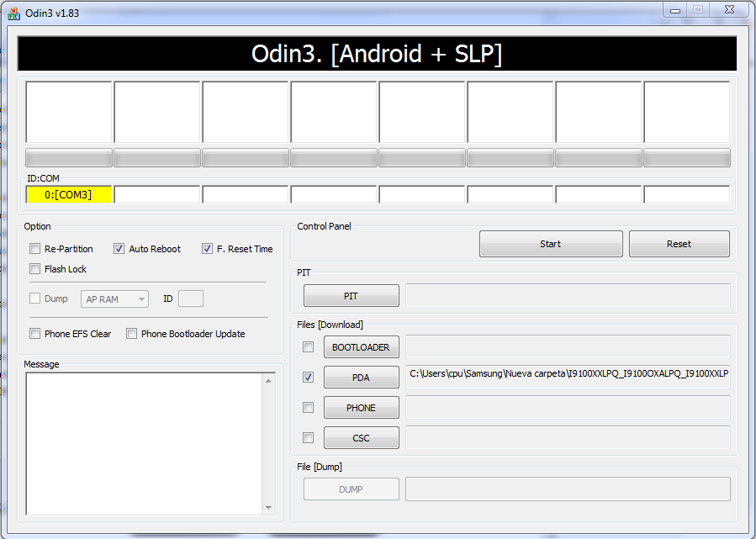Click the empty PIT path field
The image size is (756, 539).
[x=568, y=295]
